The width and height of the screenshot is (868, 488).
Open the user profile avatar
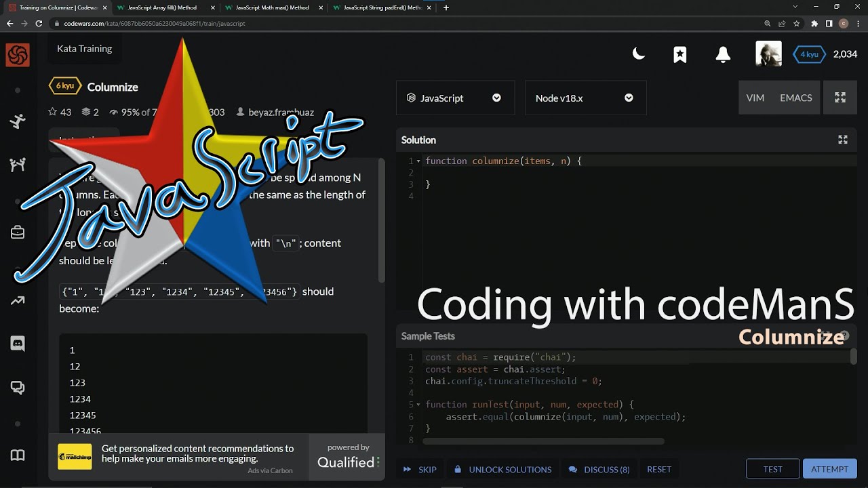[x=768, y=54]
